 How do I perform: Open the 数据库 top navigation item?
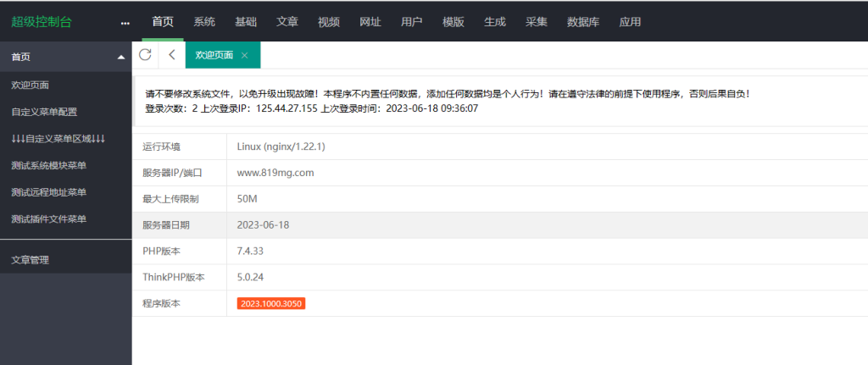point(583,22)
